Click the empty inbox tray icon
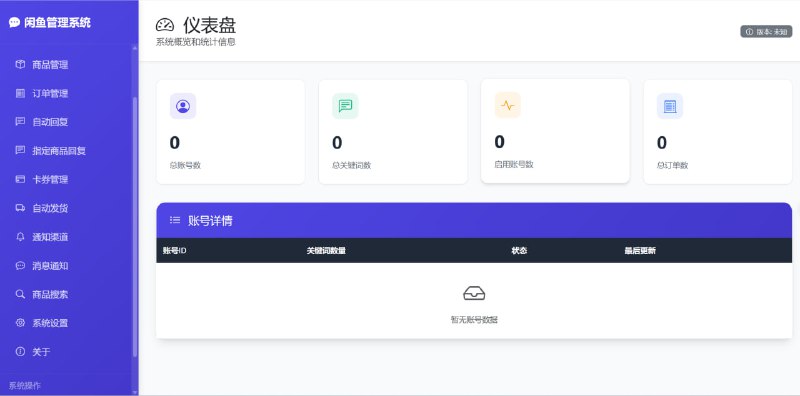Viewport: 800px width, 396px height. point(474,293)
